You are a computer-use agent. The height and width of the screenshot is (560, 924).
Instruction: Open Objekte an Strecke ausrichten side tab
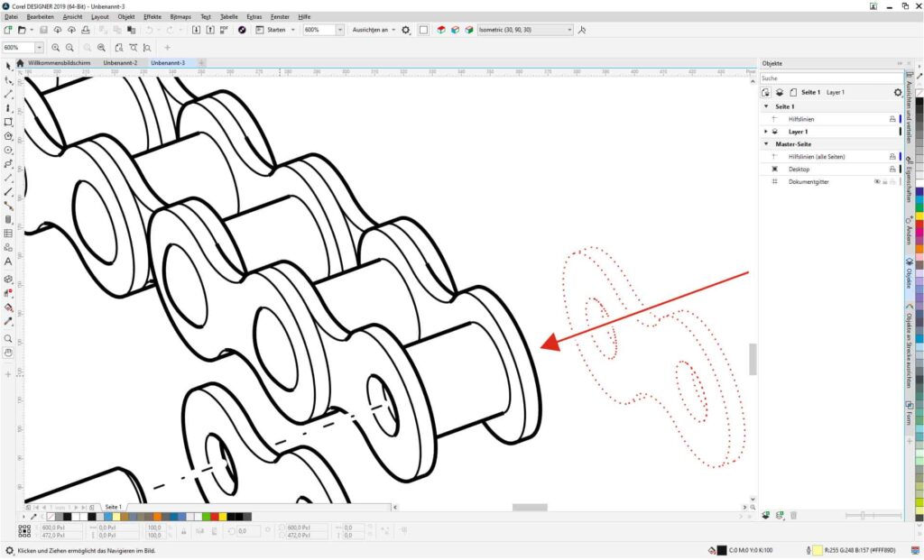pos(910,347)
